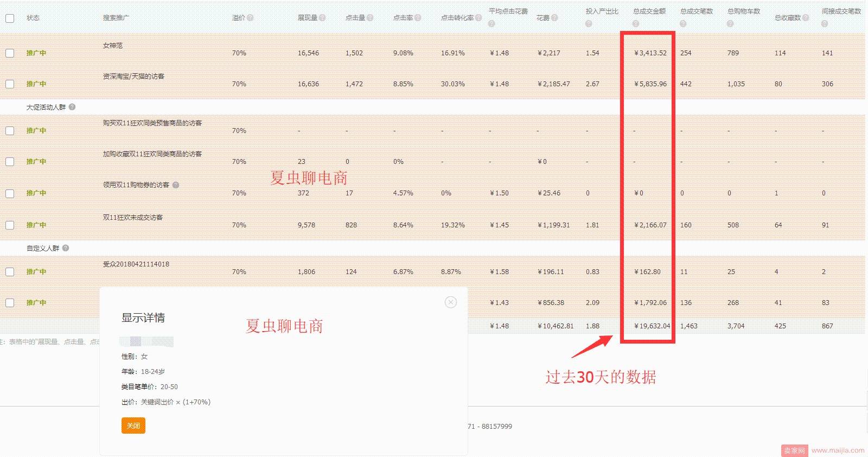Viewport: 868px width, 457px height.
Task: Open the 女神范 audience name
Action: click(113, 46)
